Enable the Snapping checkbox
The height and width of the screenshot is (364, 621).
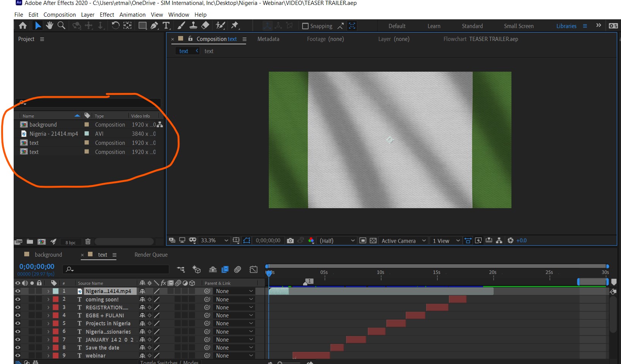306,26
